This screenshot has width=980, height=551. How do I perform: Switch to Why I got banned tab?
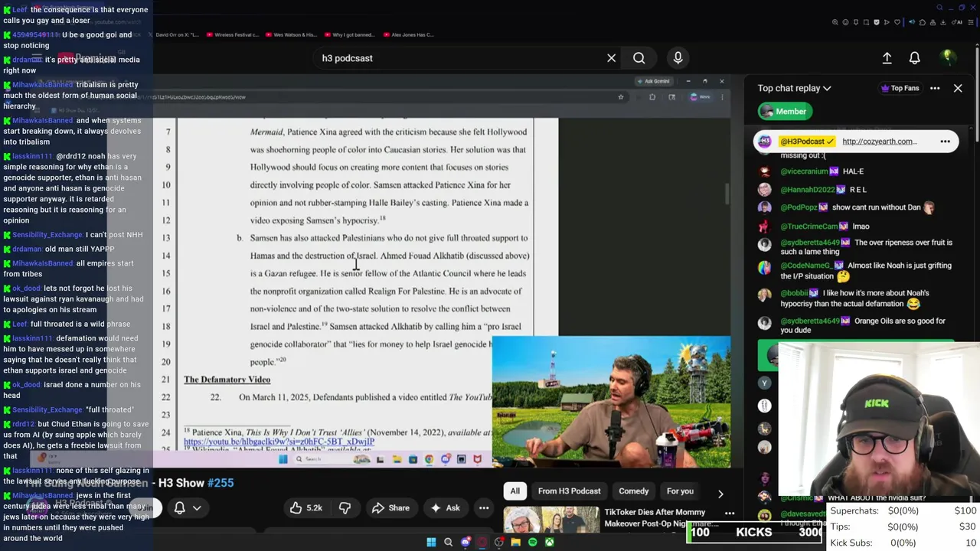pyautogui.click(x=348, y=34)
